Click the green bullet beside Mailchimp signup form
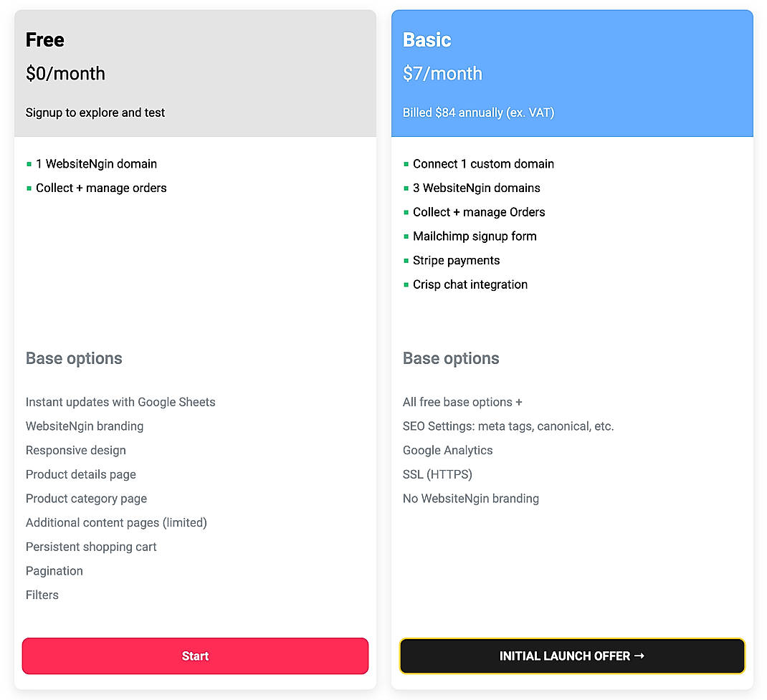767x700 pixels. point(406,236)
